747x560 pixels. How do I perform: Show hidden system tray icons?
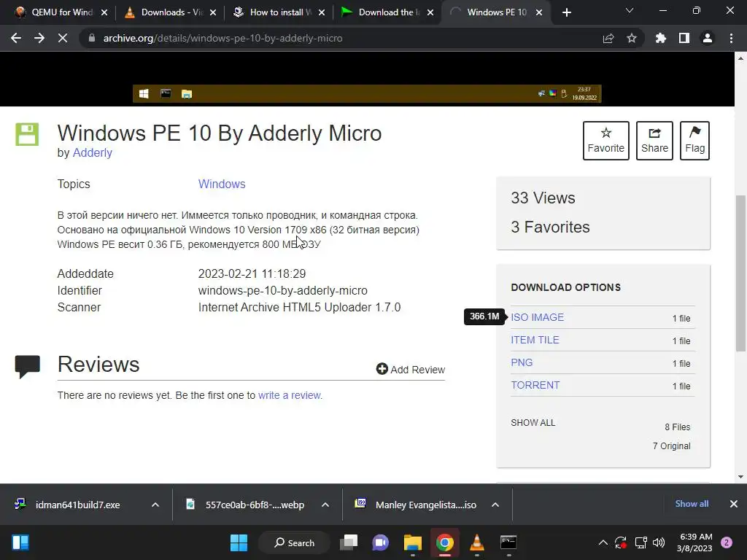603,542
